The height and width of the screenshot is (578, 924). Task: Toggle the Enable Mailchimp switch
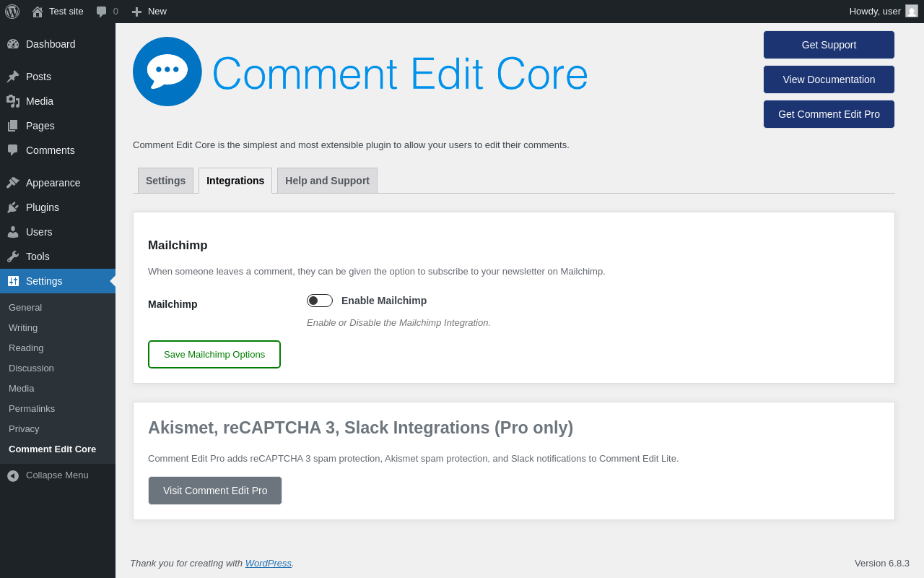click(320, 301)
